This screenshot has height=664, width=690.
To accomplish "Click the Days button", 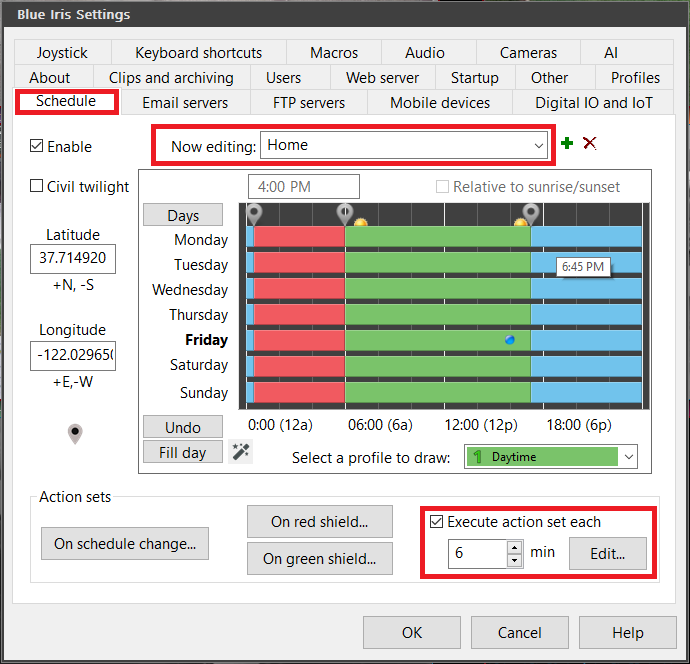I will pos(183,215).
